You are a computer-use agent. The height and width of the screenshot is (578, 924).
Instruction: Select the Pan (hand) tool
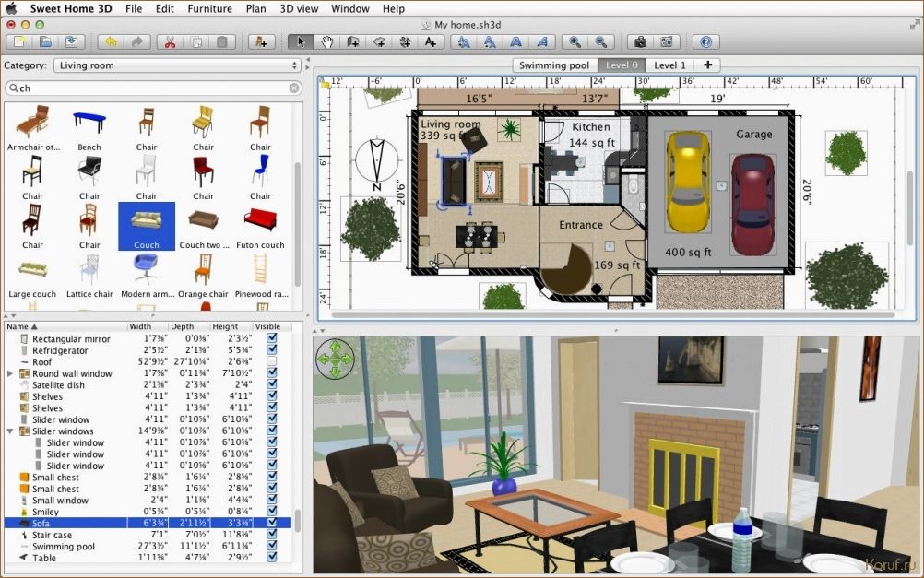point(326,42)
